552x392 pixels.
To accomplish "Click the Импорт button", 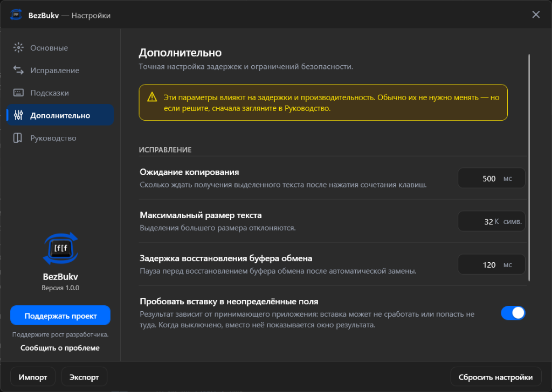I will click(x=33, y=377).
